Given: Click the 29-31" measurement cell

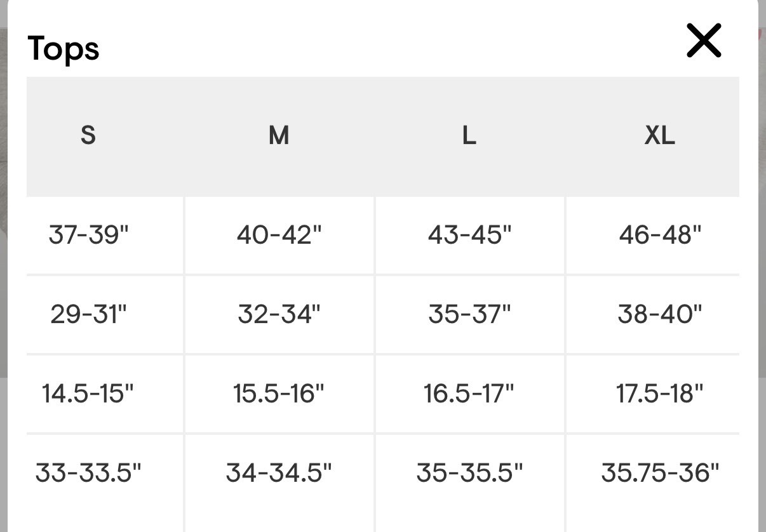Looking at the screenshot, I should (x=89, y=314).
